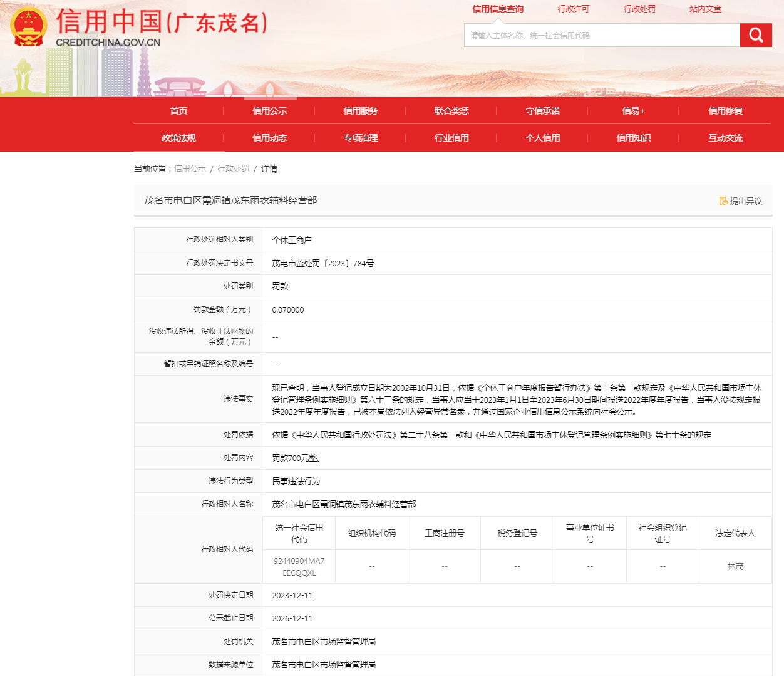Click the 信用中国 site title banner
Screen dimensions: 784x684
coord(162,24)
